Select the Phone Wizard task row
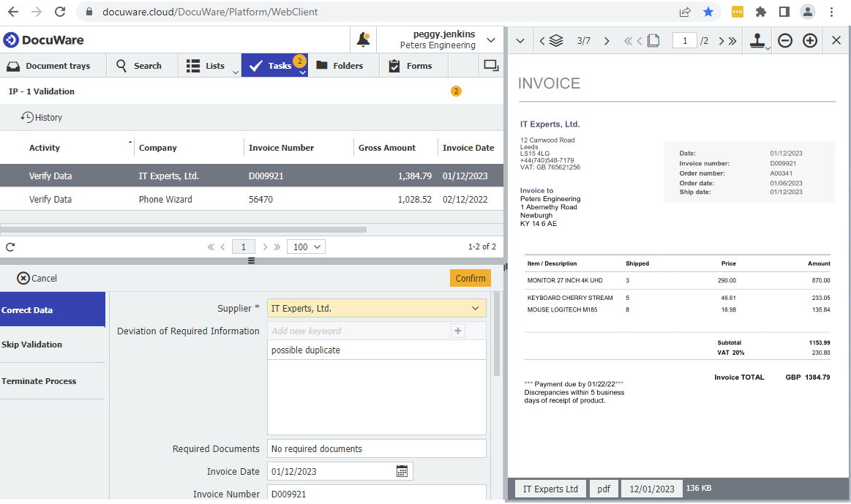Image resolution: width=851 pixels, height=504 pixels. (165, 199)
